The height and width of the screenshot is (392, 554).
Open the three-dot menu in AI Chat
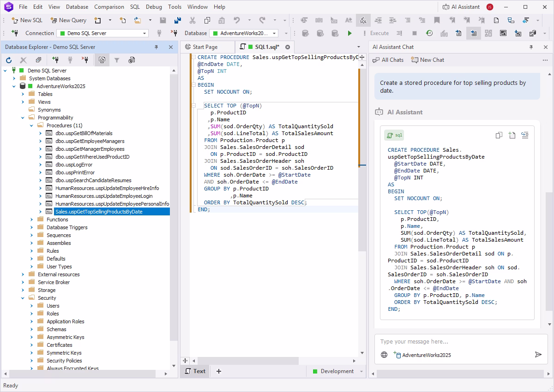click(x=545, y=60)
